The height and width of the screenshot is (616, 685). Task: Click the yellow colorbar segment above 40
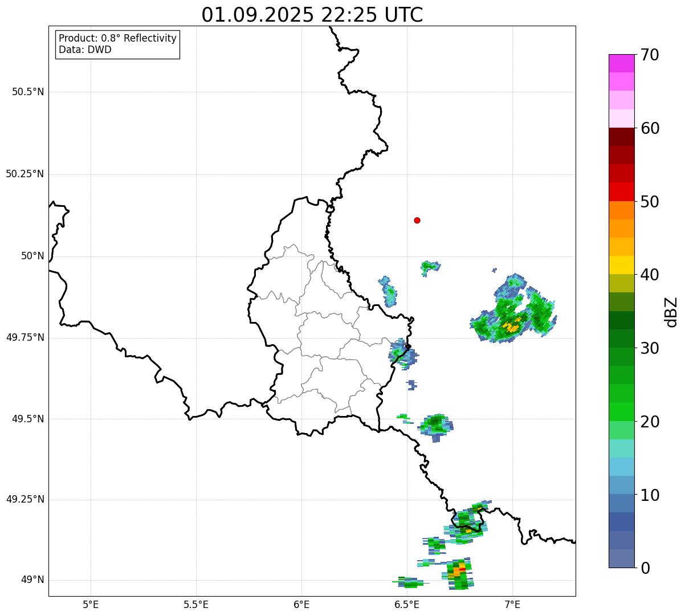pyautogui.click(x=621, y=265)
